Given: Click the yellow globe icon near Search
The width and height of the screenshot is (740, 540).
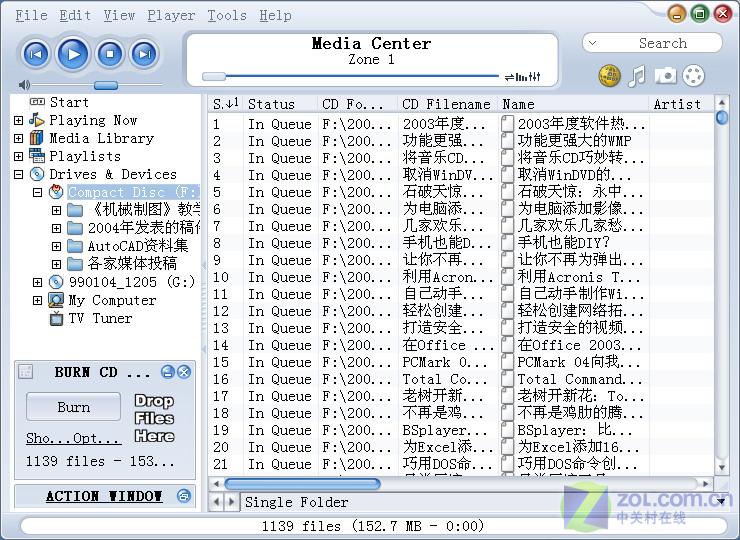Looking at the screenshot, I should [x=609, y=76].
